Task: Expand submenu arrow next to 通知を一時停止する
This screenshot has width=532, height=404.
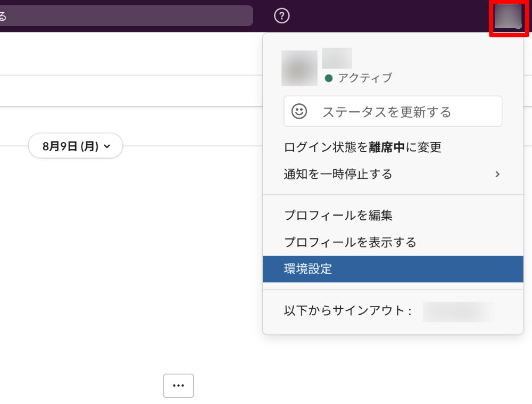Action: [497, 174]
